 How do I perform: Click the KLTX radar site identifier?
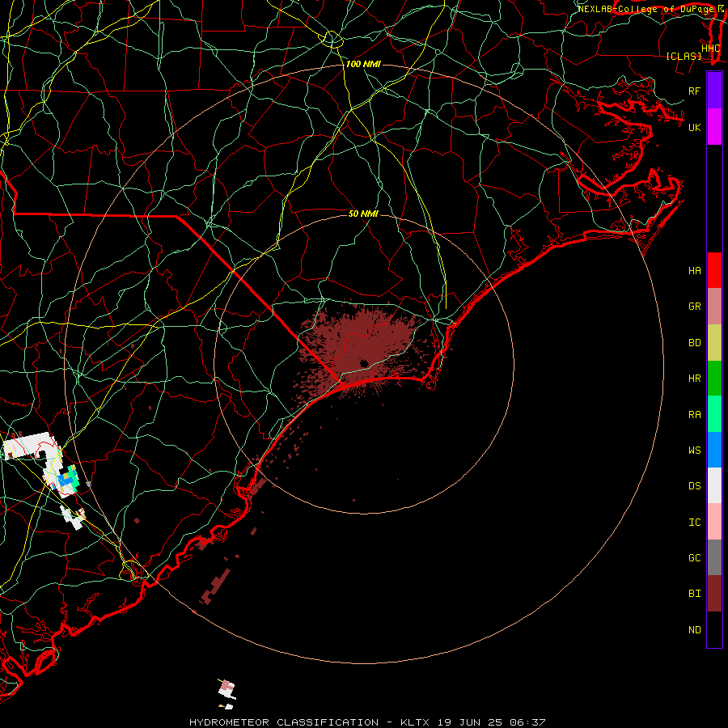point(415,722)
